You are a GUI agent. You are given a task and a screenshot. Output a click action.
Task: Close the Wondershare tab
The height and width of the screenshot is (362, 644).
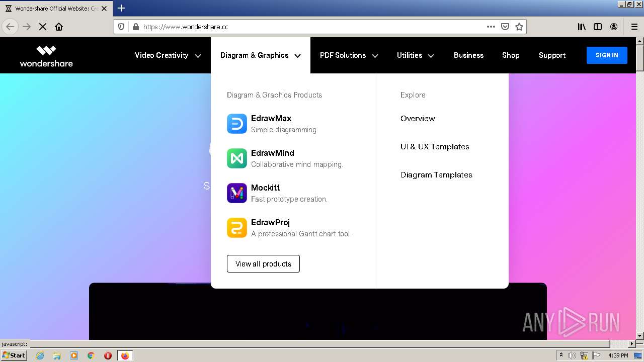(104, 9)
